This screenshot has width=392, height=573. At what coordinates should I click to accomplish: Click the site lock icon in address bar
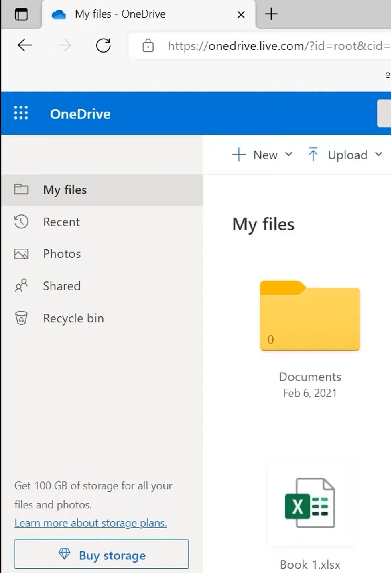148,45
